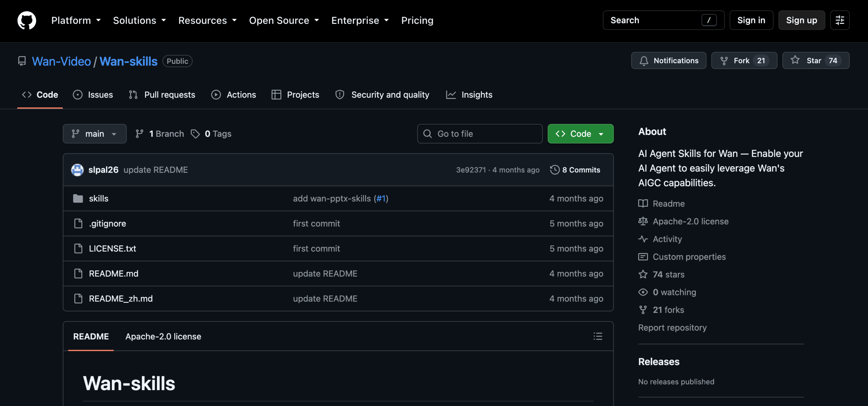
Task: View the 8 Commits history
Action: click(575, 170)
